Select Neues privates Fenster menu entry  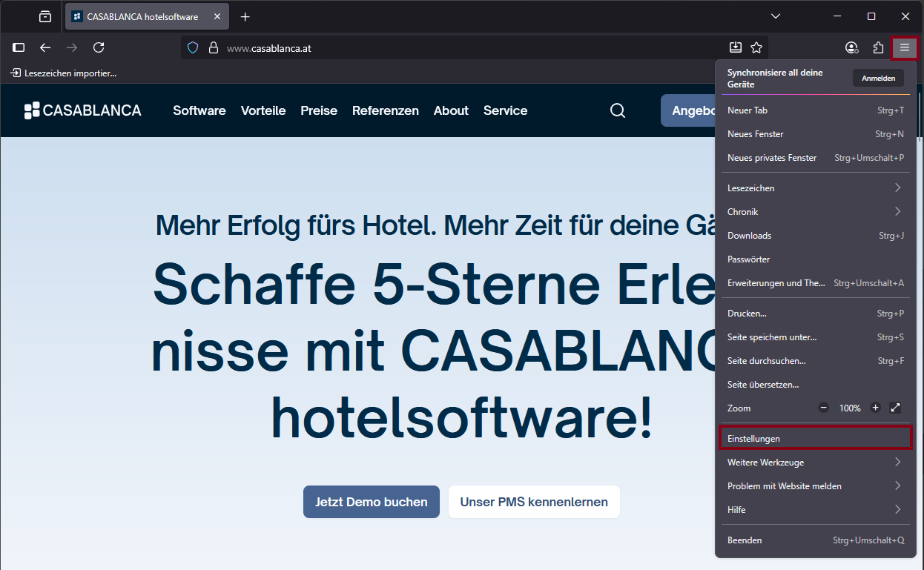click(x=815, y=158)
